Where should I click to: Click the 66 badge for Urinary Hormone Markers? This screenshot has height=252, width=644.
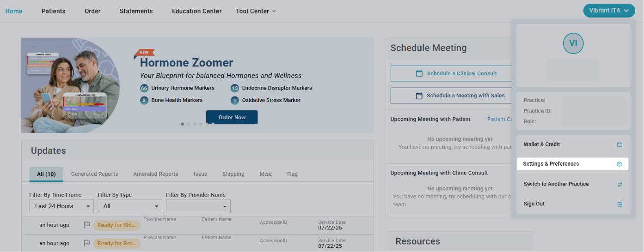coord(144,88)
